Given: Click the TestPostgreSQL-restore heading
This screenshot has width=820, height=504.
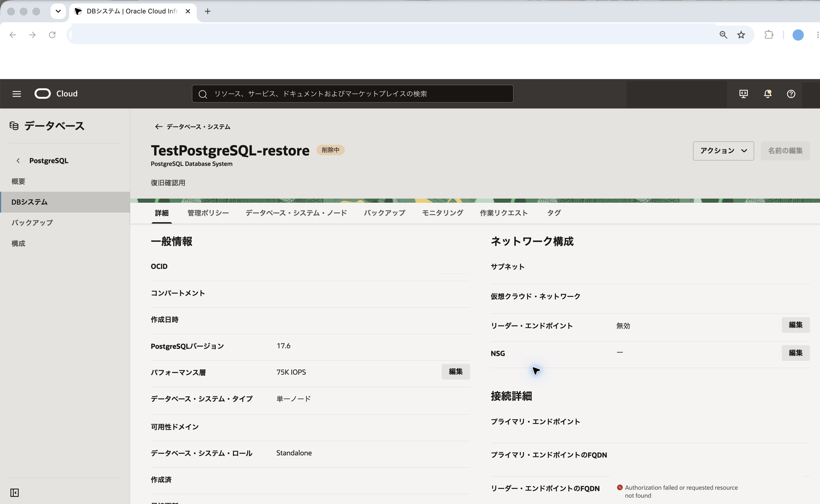Looking at the screenshot, I should 230,150.
